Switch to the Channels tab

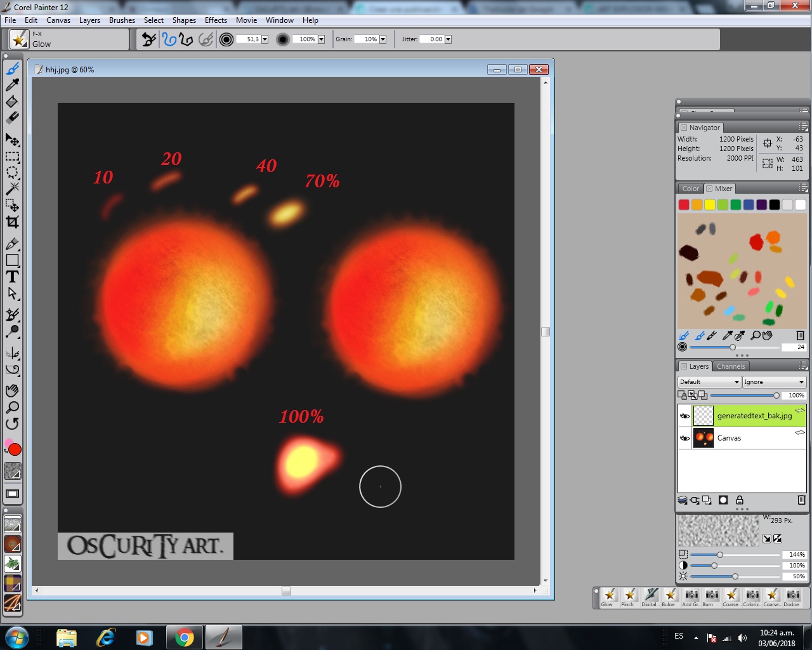point(731,366)
